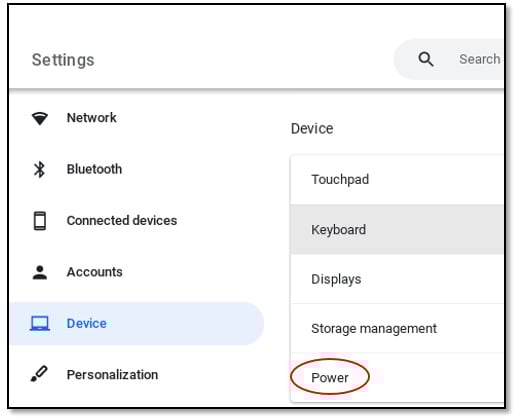
Task: Click the Bluetooth symbol icon
Action: pos(39,169)
